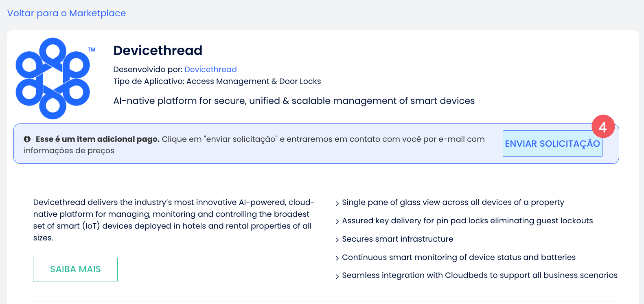Open the Devicethread developer link
Screen dimensions: 644x304
[210, 69]
